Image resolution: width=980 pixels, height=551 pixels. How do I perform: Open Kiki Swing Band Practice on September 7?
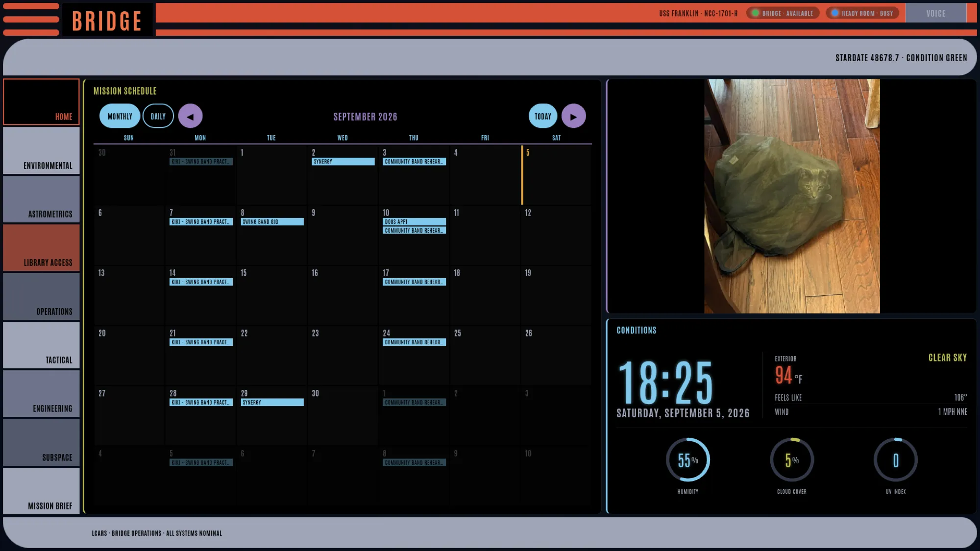point(201,222)
